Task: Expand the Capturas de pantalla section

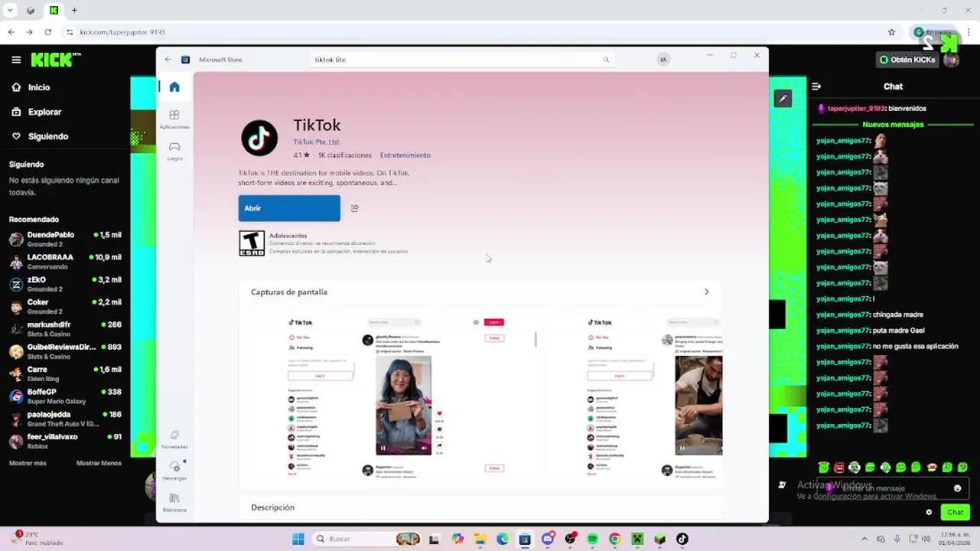Action: [x=706, y=292]
